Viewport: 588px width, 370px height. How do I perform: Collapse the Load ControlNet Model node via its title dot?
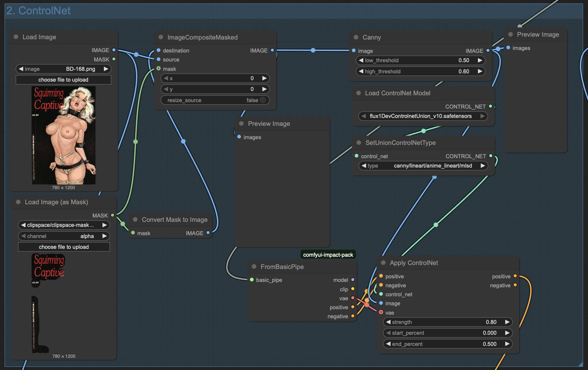(359, 93)
